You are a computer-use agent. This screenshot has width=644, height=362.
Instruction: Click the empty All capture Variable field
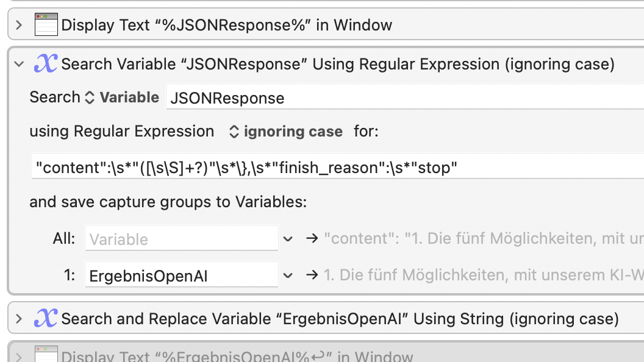182,238
